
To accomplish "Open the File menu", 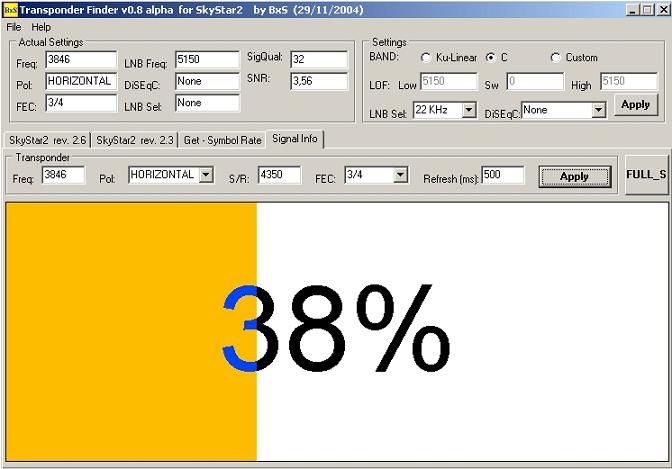I will (x=14, y=27).
